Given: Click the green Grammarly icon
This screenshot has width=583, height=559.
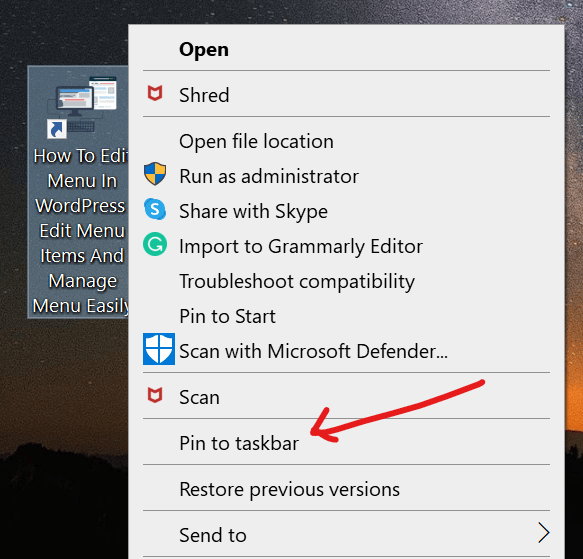Looking at the screenshot, I should click(155, 244).
